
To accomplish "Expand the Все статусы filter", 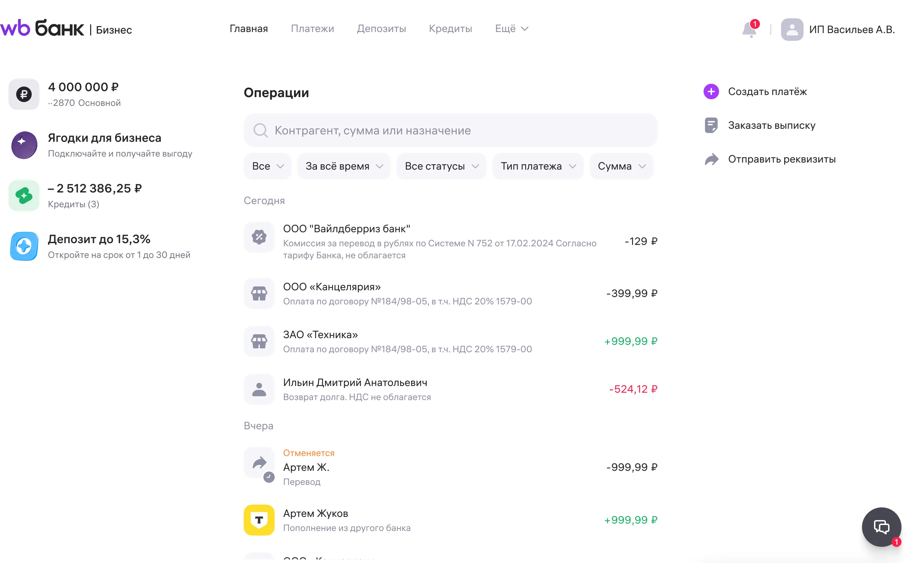I will coord(441,166).
